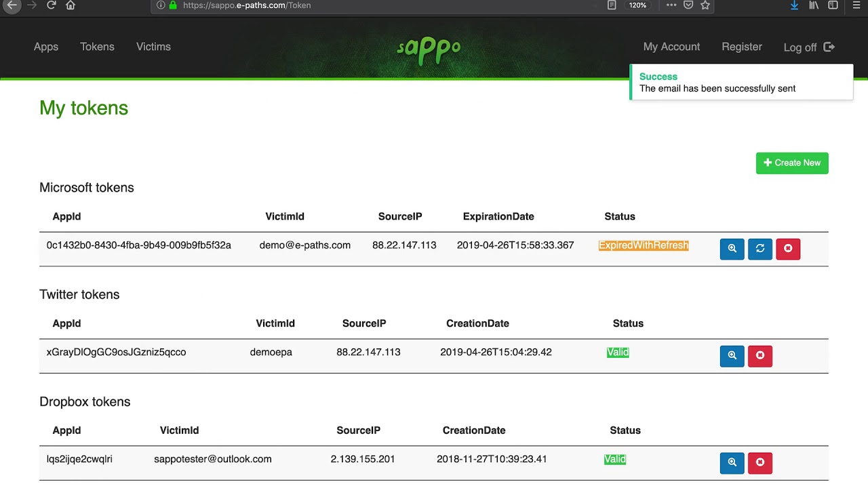
Task: Click the Microsoft tokens heading
Action: [x=87, y=188]
